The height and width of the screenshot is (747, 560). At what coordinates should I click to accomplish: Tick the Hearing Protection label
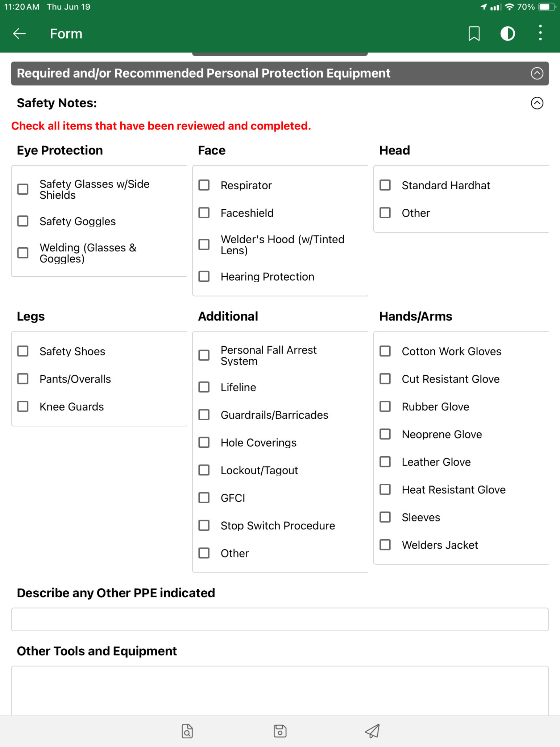267,277
